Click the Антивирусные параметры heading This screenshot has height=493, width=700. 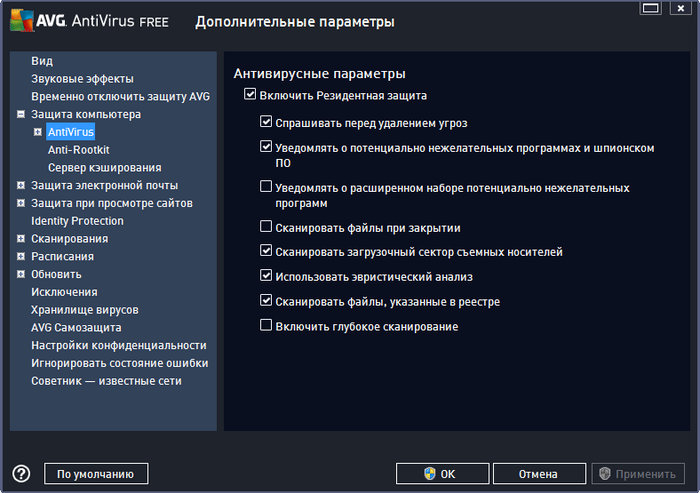tap(320, 74)
